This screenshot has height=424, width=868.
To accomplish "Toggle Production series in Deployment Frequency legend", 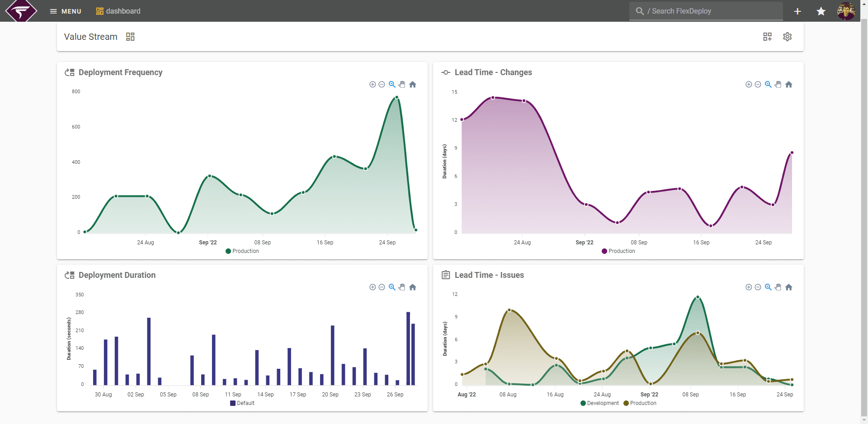I will [x=242, y=251].
